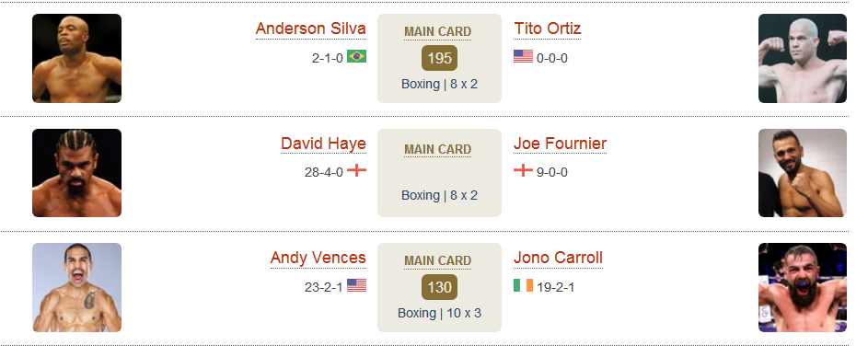
Task: Click Tito Ortiz's photo thumbnail
Action: coord(802,58)
